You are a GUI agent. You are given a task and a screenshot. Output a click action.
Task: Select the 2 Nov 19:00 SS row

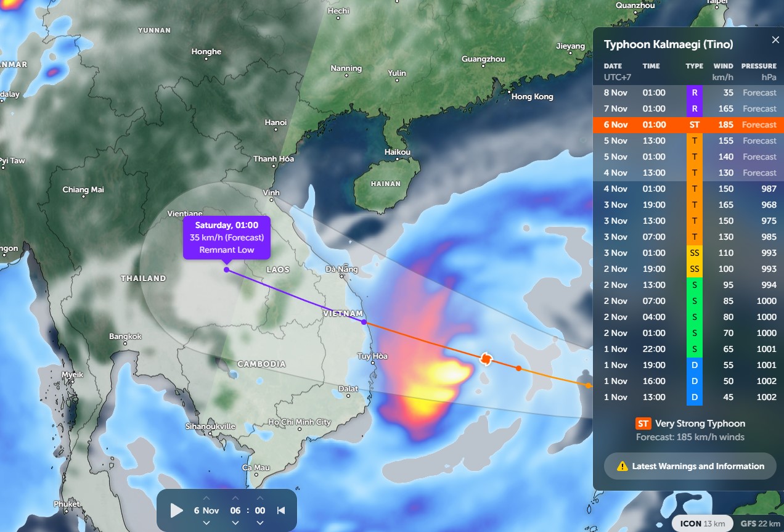pos(688,269)
